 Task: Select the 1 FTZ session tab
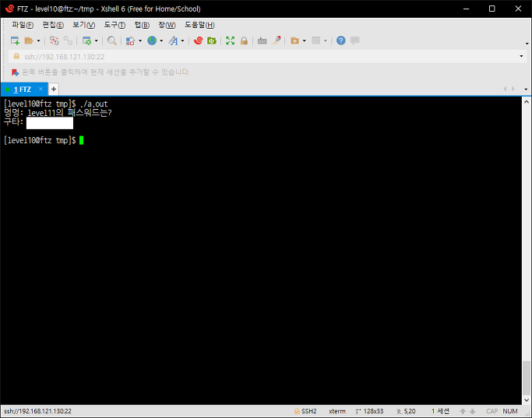click(23, 90)
